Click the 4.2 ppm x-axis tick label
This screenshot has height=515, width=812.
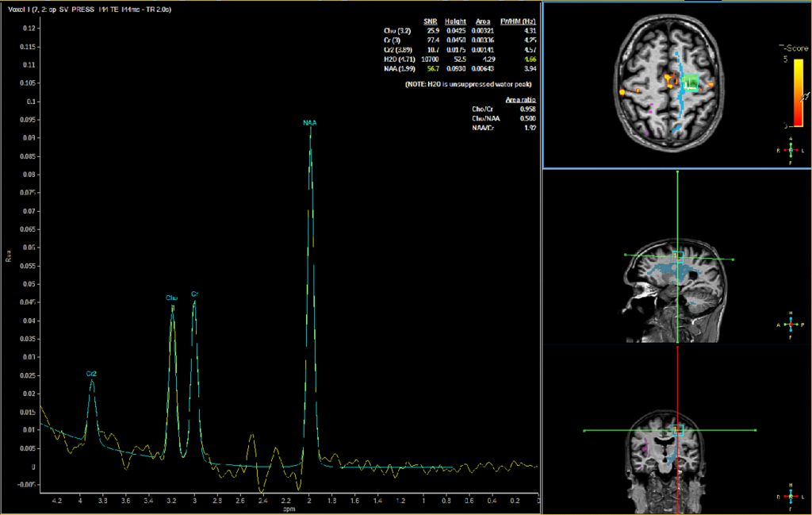coord(57,501)
